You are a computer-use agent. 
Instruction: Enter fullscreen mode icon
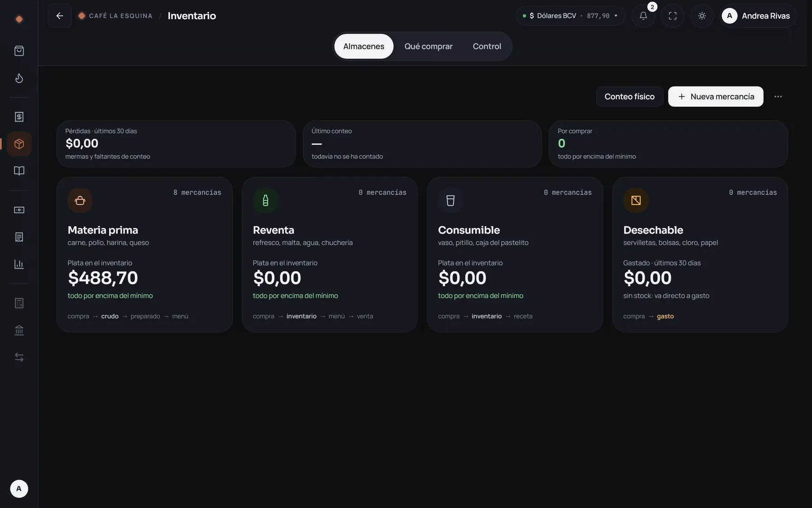[673, 16]
